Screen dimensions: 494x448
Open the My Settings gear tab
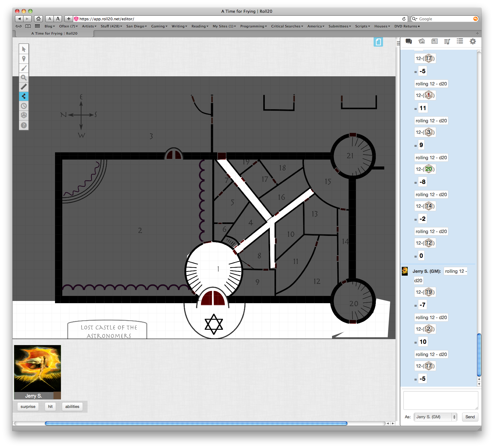click(473, 41)
